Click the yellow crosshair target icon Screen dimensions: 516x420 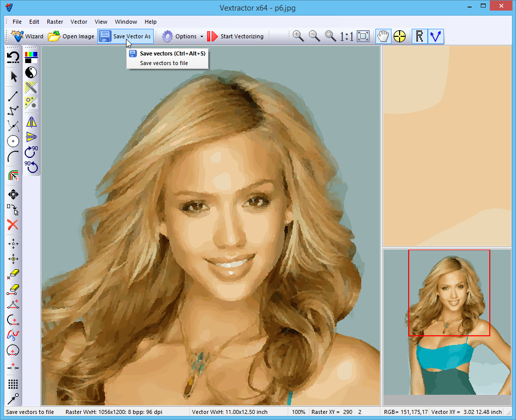click(x=399, y=36)
